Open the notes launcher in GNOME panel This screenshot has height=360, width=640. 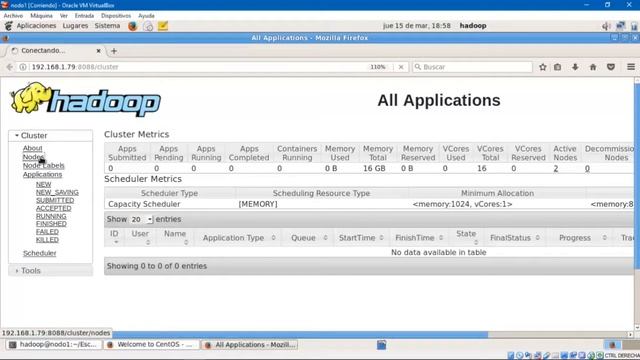tap(163, 26)
